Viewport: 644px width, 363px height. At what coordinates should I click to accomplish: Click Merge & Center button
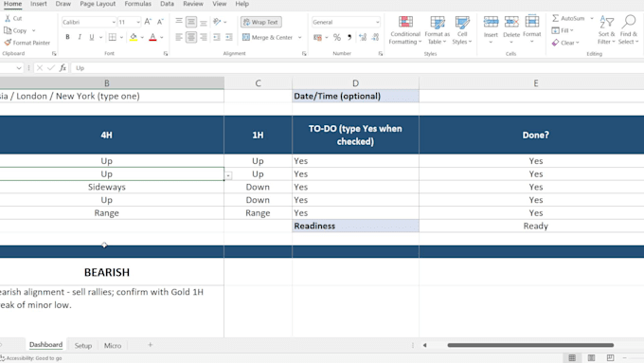(x=267, y=37)
